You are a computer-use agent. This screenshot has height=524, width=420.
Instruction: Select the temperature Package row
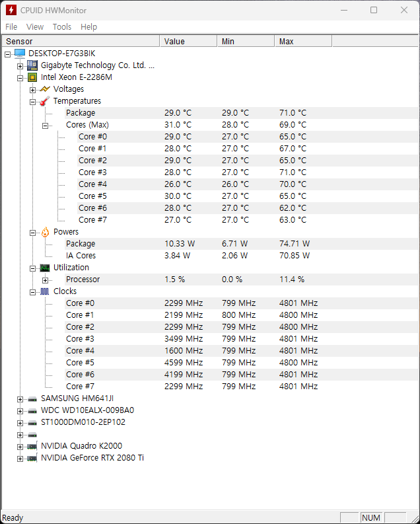[x=242, y=113]
